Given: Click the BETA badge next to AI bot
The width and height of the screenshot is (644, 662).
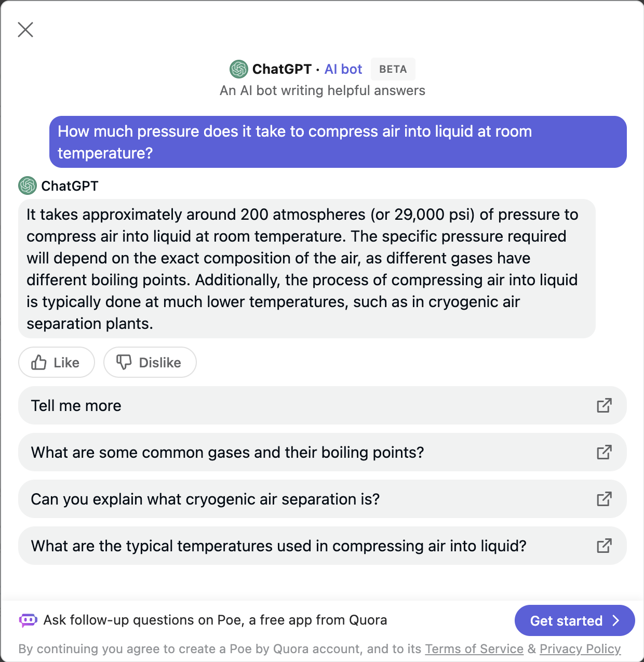Looking at the screenshot, I should coord(393,69).
